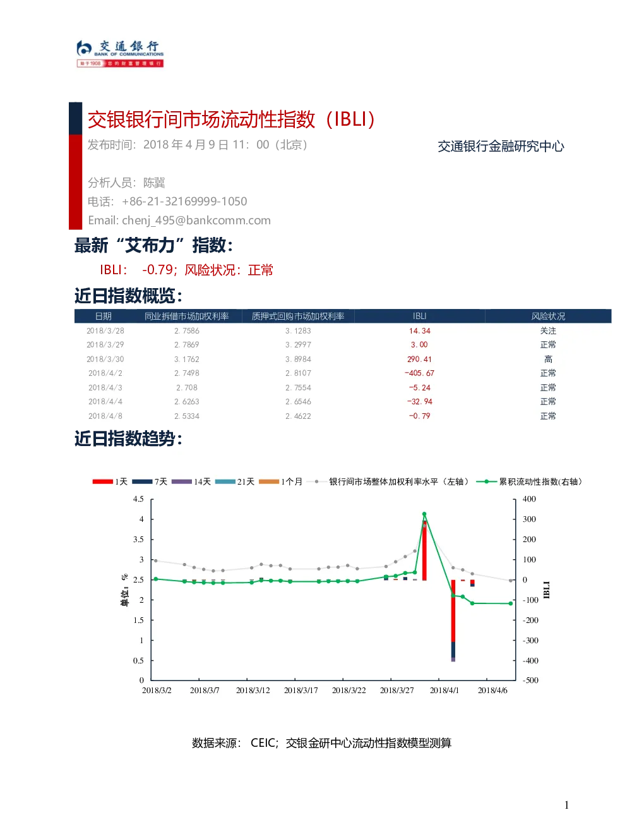The height and width of the screenshot is (834, 644).
Task: Click the date cell 2018/4/3
Action: click(x=105, y=387)
